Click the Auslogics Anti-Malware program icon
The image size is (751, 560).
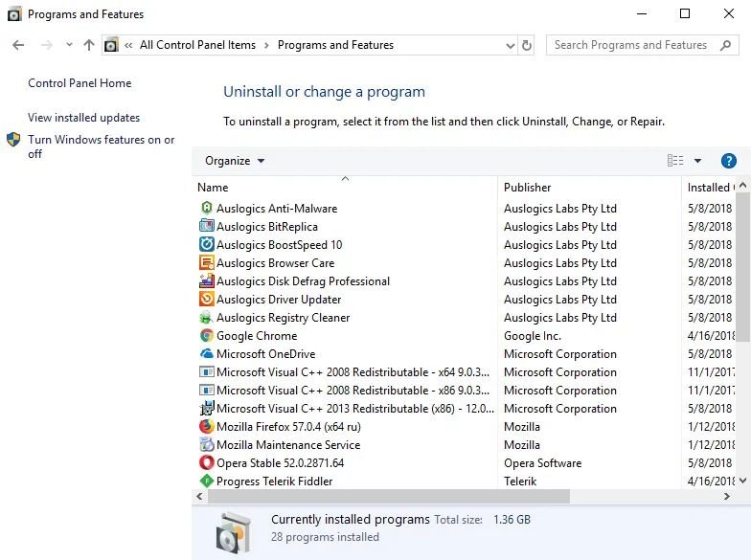click(x=207, y=208)
